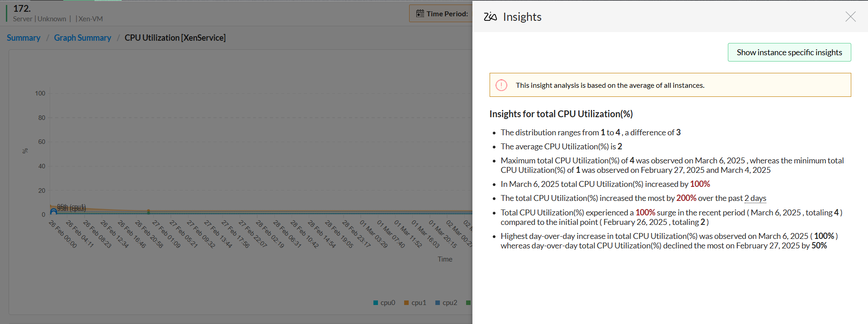Image resolution: width=868 pixels, height=324 pixels.
Task: Click the blue cpu2 legend swatch
Action: point(438,303)
